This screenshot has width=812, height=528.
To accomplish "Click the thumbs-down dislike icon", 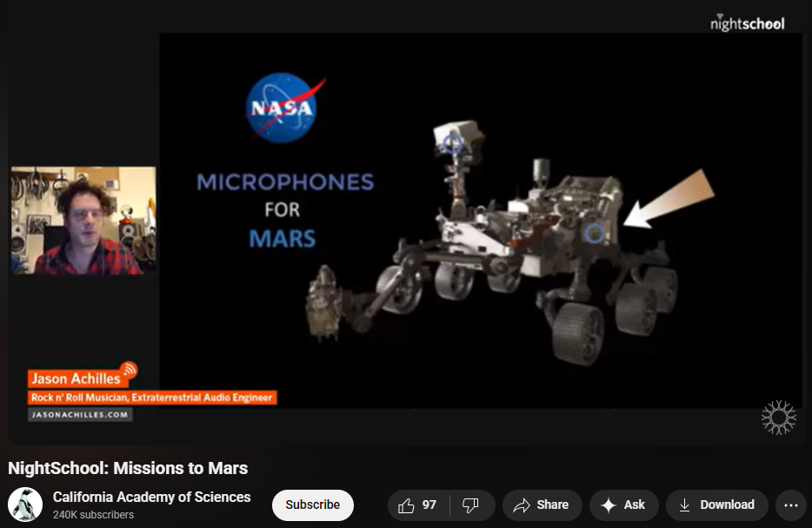I will [x=470, y=505].
